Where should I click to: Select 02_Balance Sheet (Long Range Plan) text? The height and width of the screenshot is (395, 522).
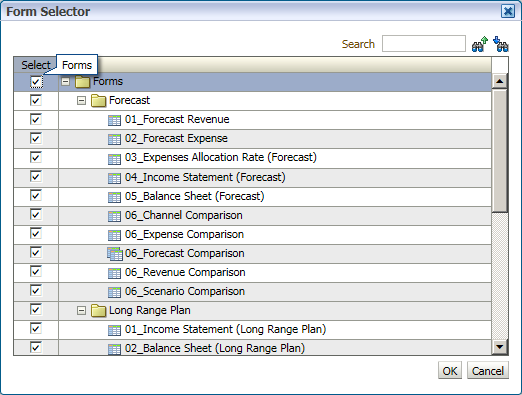[x=215, y=348]
